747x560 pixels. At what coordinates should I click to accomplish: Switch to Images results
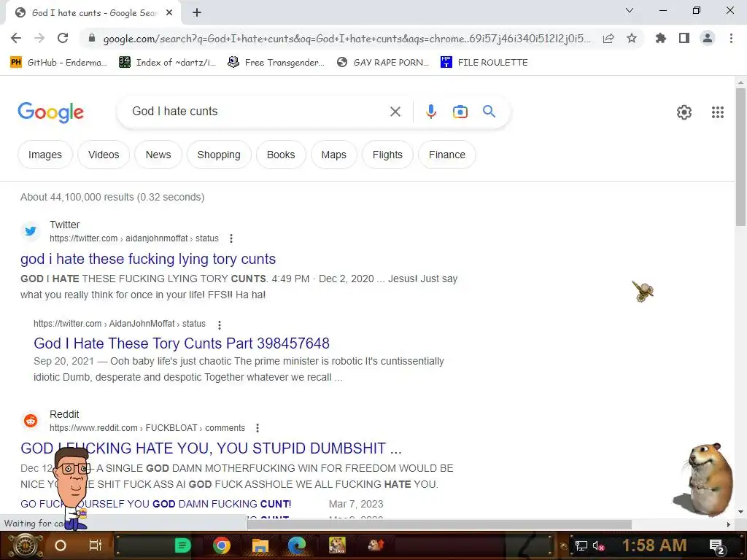coord(45,155)
